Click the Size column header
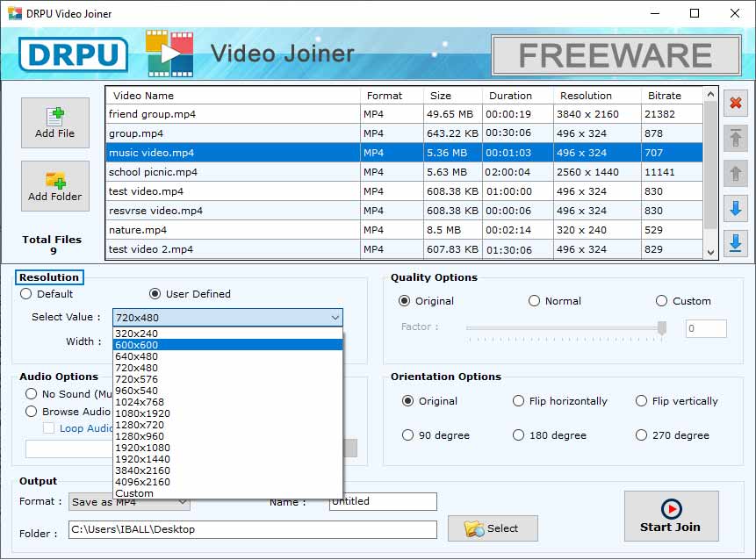 (453, 96)
